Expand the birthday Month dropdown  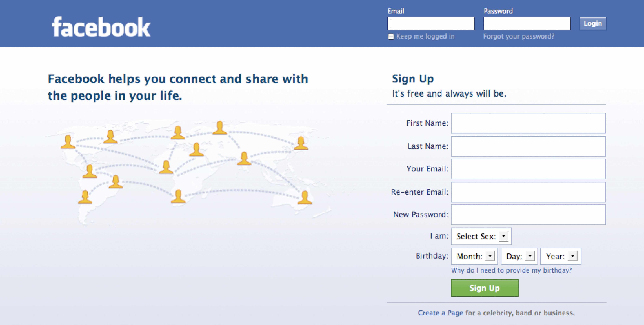pos(474,256)
